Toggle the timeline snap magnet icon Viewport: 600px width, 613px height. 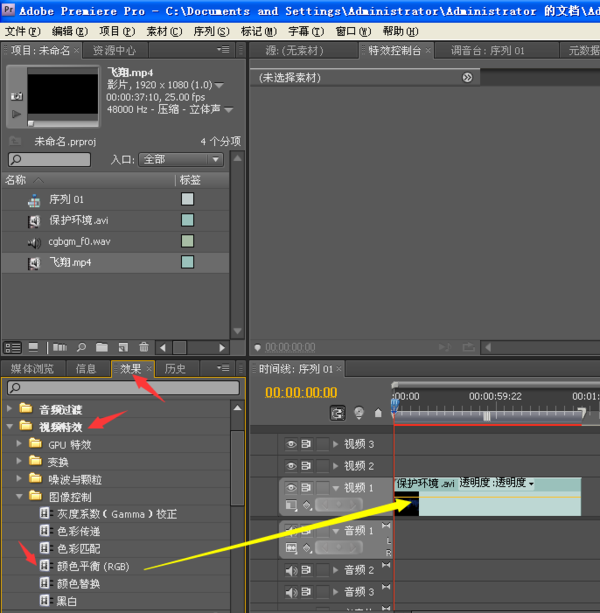(338, 412)
